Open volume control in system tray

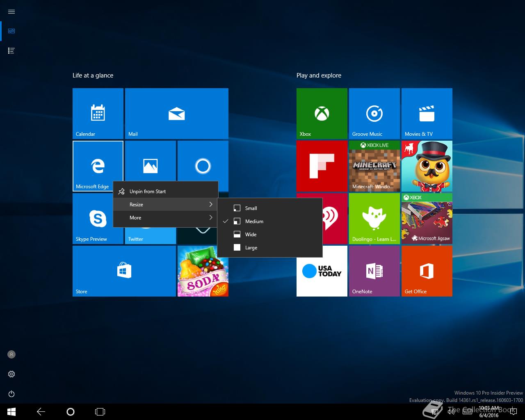pos(451,412)
